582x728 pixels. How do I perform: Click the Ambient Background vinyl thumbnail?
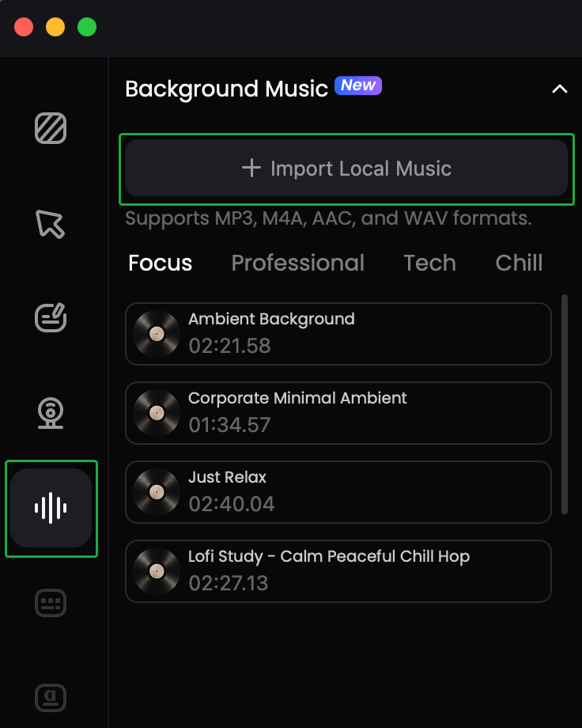[157, 334]
